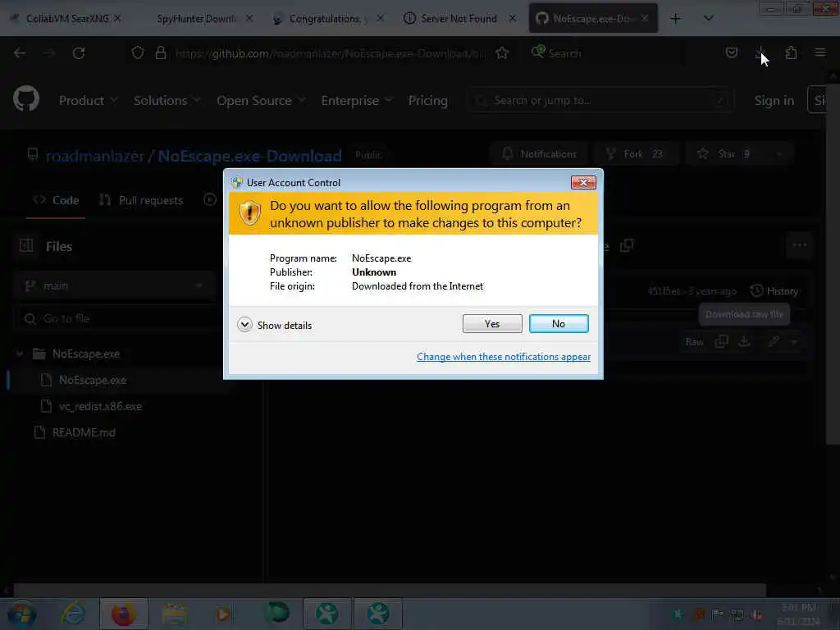The image size is (840, 630).
Task: Copy raw file icon
Action: [x=722, y=341]
